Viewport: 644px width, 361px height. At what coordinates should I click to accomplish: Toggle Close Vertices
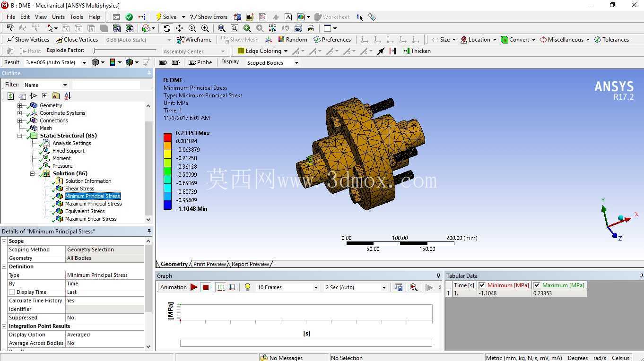pos(77,40)
